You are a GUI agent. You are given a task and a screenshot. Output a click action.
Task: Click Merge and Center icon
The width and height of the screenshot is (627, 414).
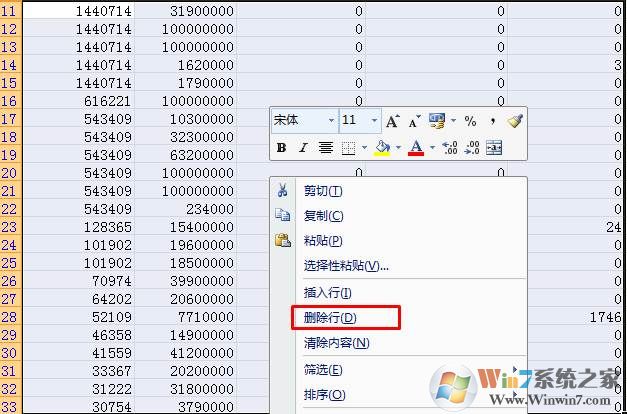pos(494,148)
